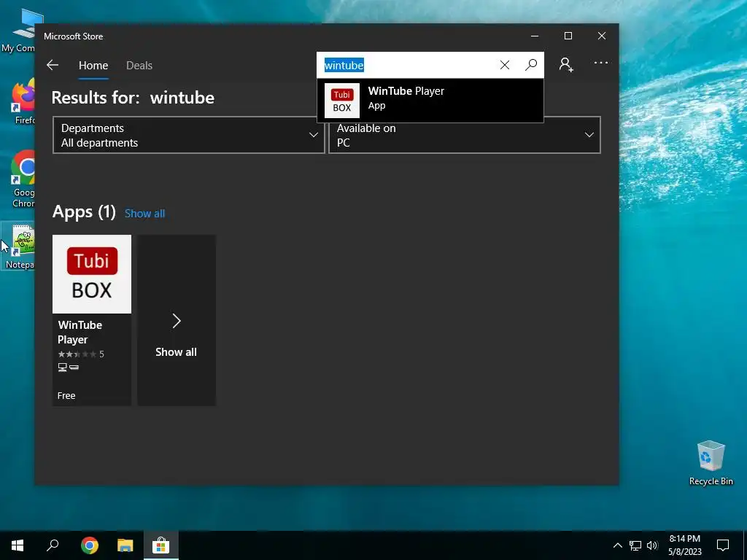Open taskbar search magnifier
Screen dimensions: 747x560
point(53,545)
